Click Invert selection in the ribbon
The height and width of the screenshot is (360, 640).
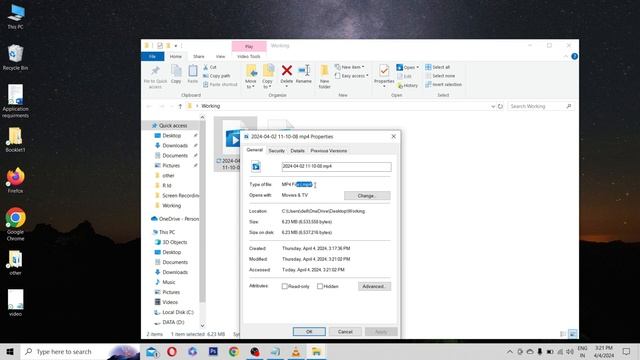[x=443, y=84]
